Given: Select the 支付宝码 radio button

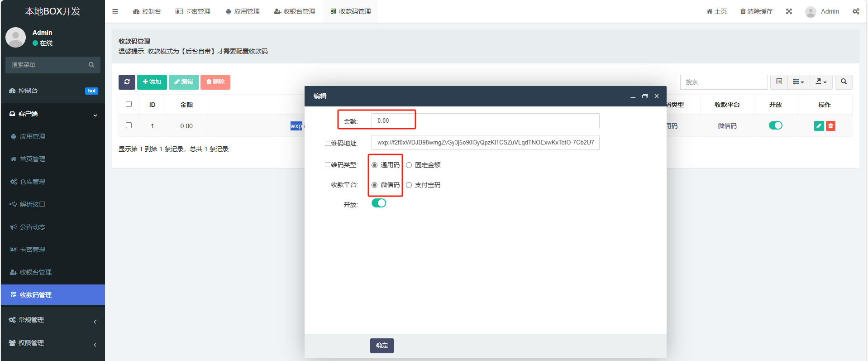Looking at the screenshot, I should (x=409, y=185).
